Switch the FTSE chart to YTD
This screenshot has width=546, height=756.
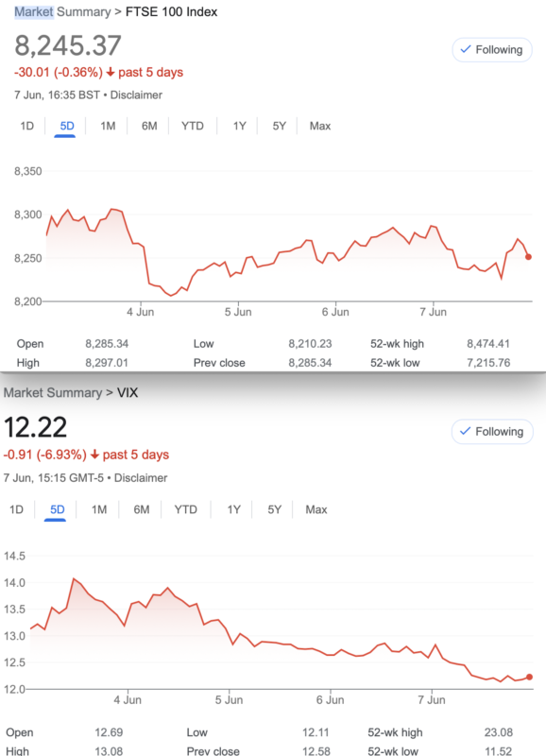(x=193, y=126)
